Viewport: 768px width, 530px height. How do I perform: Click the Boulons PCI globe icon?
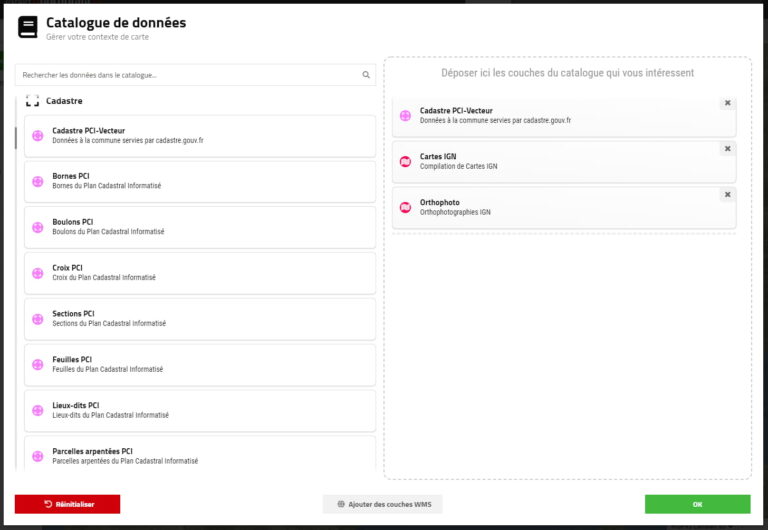tap(38, 227)
